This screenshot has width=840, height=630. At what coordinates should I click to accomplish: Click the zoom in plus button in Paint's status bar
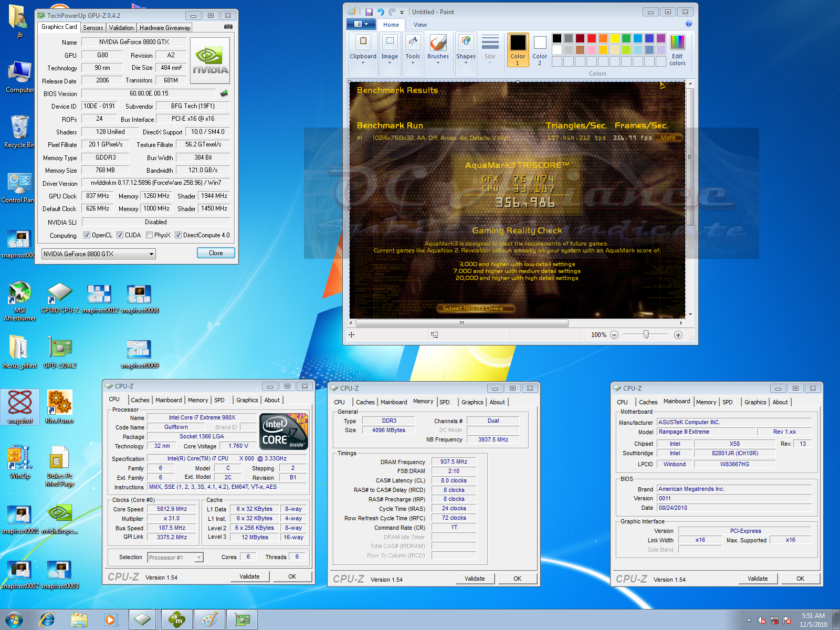coord(678,334)
